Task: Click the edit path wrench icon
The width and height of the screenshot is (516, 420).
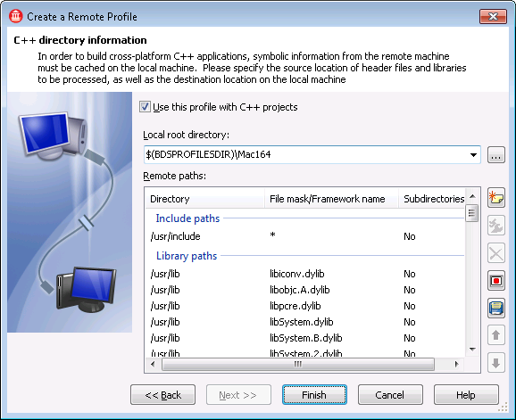Action: click(496, 226)
